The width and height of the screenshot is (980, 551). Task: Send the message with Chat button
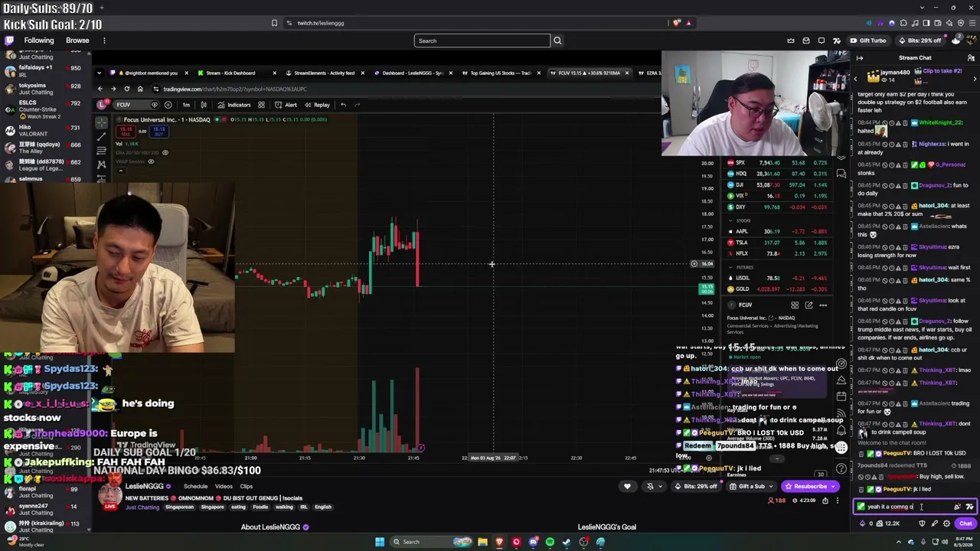click(x=965, y=523)
